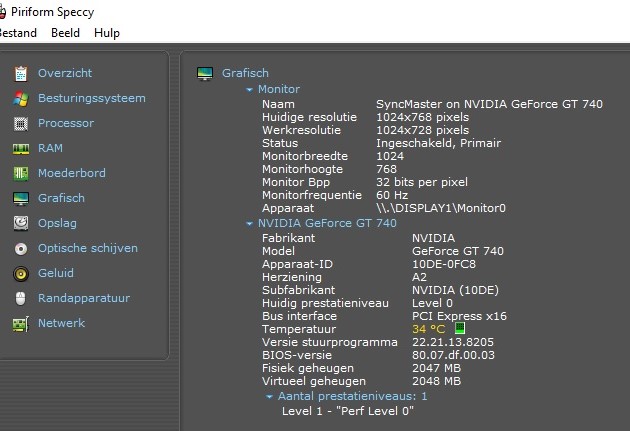The width and height of the screenshot is (630, 431).
Task: Select the 2047 MB Fisiek geheugen value
Action: pos(436,368)
